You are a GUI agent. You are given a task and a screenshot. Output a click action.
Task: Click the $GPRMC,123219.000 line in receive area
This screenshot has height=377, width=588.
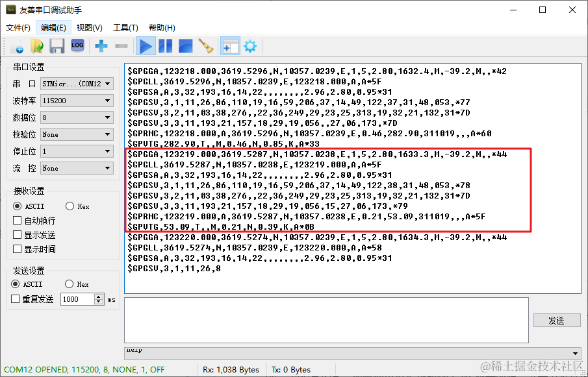tap(307, 216)
